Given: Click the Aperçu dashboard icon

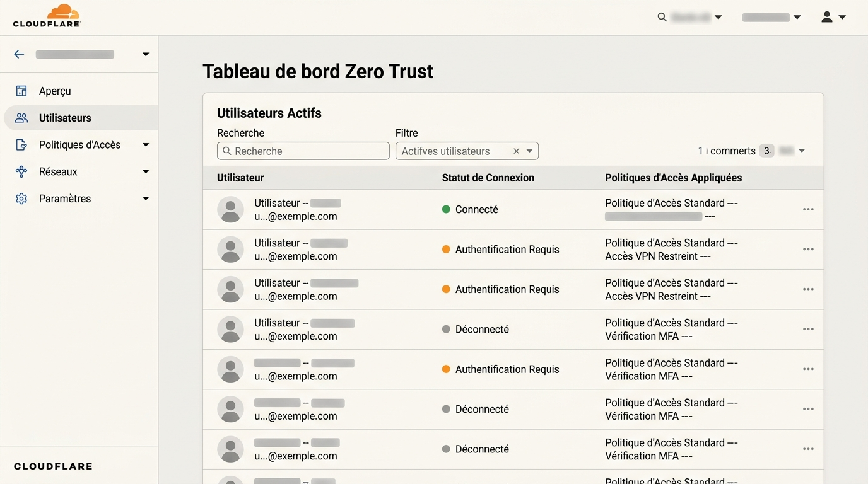Looking at the screenshot, I should [x=21, y=91].
